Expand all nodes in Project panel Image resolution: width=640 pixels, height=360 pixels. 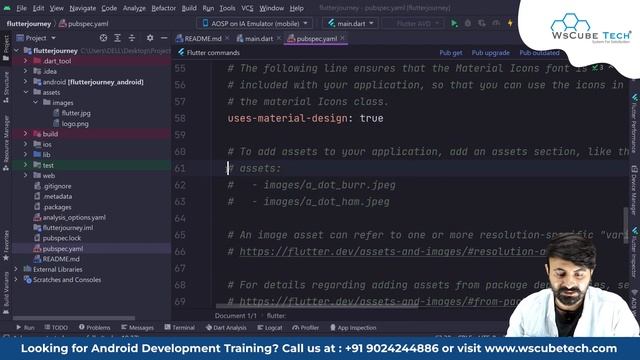click(118, 38)
